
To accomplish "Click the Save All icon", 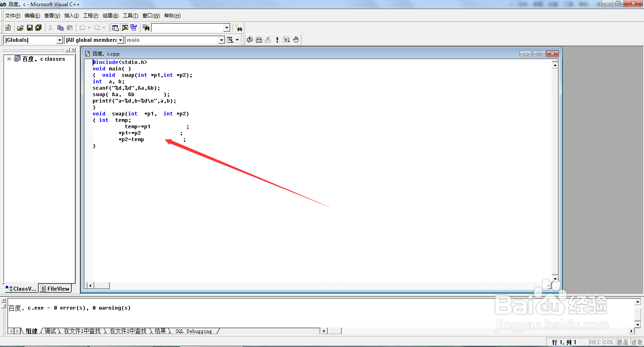I will 39,28.
